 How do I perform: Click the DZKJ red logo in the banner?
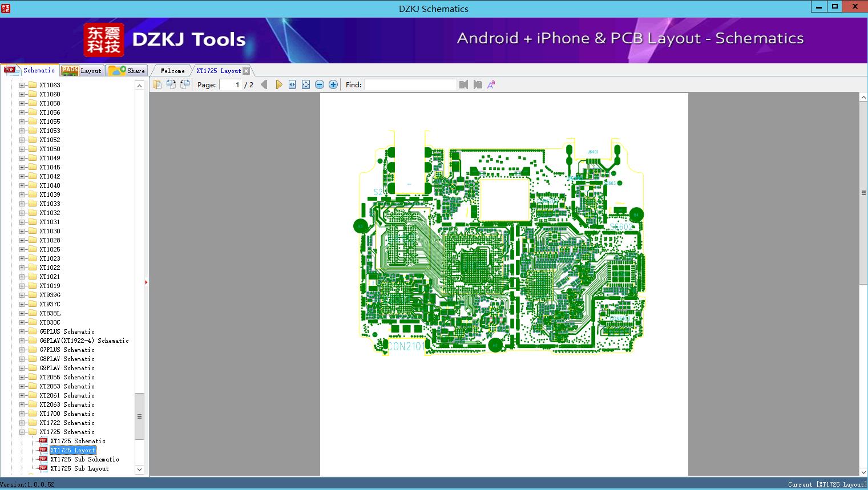pyautogui.click(x=103, y=40)
